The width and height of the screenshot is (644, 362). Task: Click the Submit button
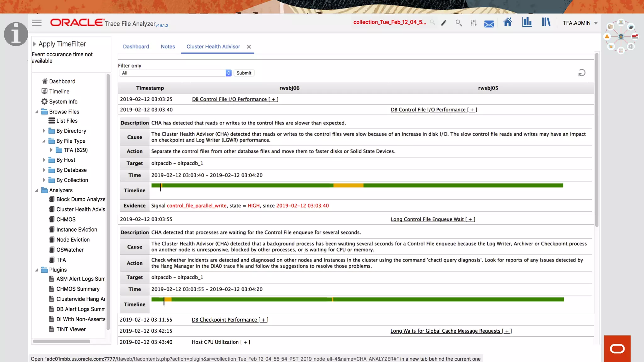[x=244, y=73]
